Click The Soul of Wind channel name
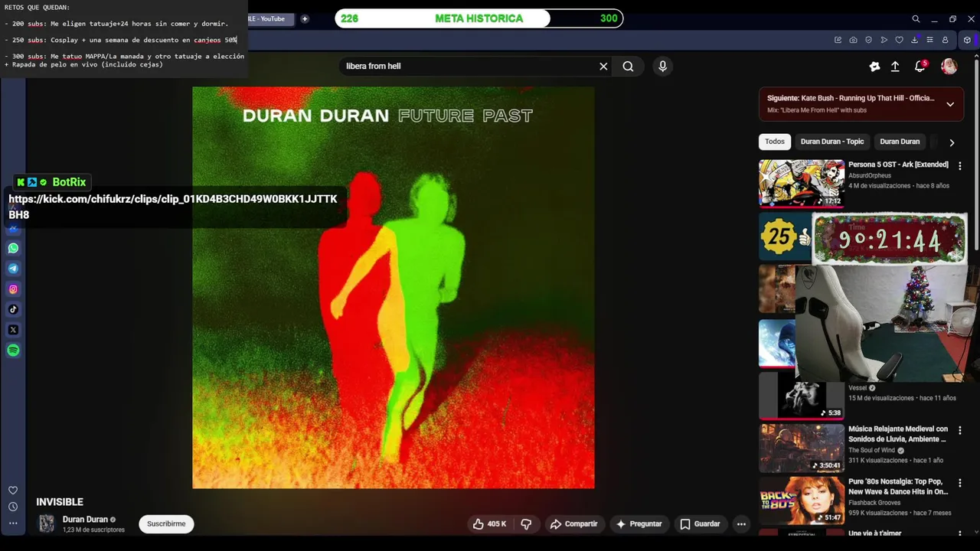 [x=871, y=450]
